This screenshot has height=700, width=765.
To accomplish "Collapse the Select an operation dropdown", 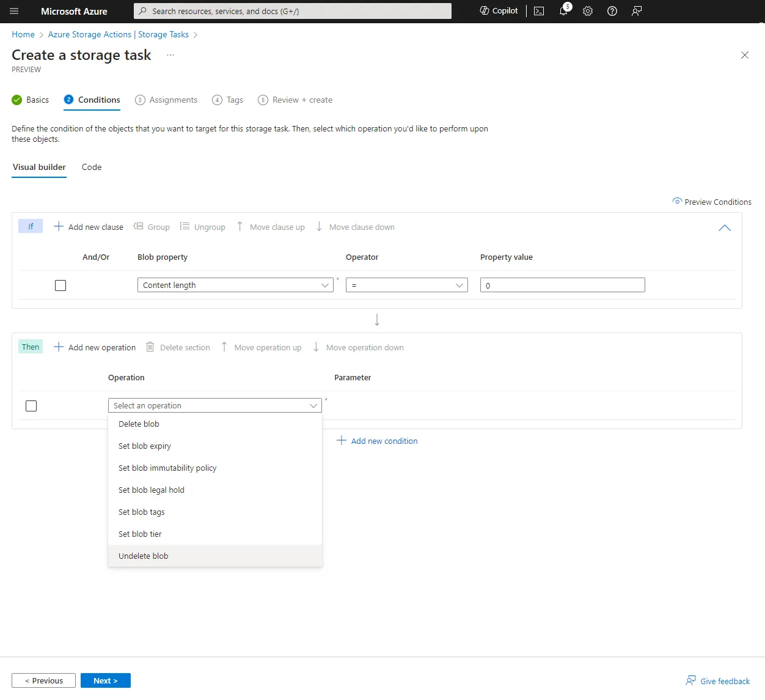I will click(x=215, y=405).
